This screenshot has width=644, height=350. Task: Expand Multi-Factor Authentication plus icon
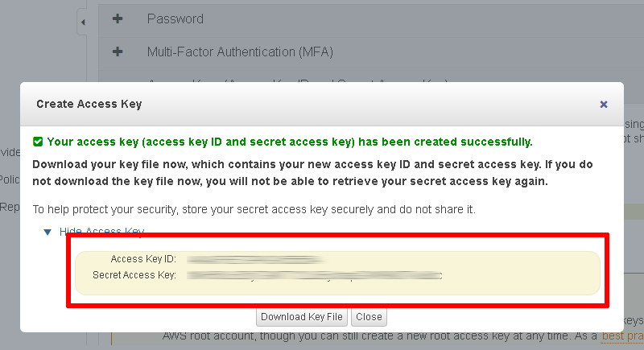click(x=118, y=51)
